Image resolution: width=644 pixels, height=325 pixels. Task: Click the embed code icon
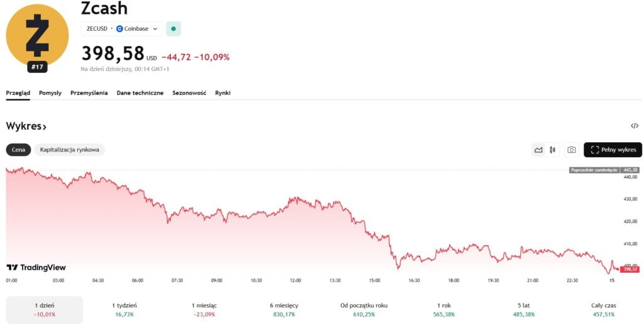(635, 126)
